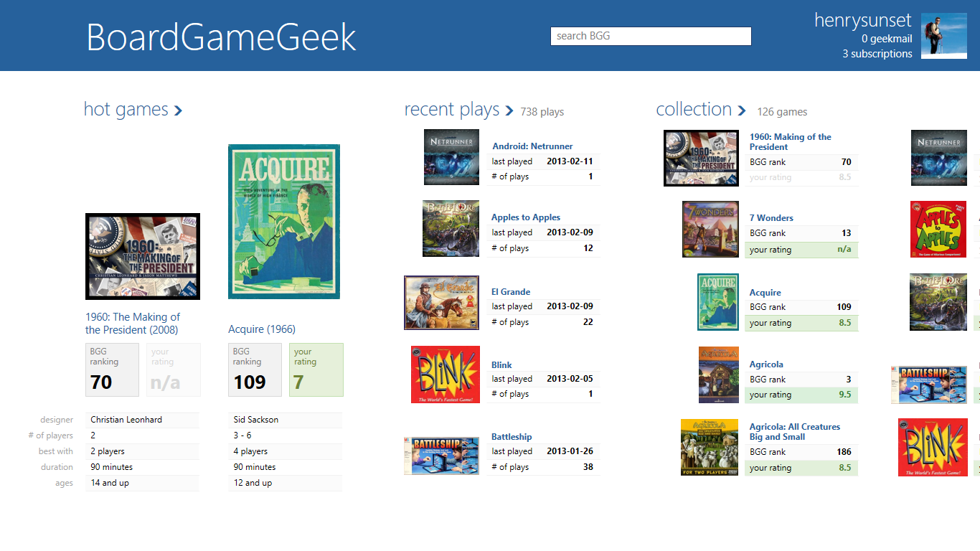Expand the hot games section chevron
The image size is (980, 551).
coord(178,110)
